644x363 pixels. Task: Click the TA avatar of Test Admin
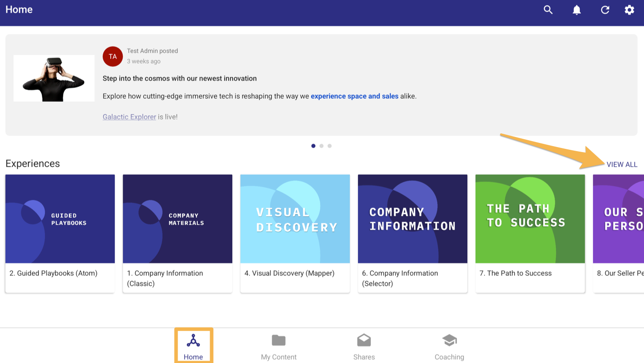(x=113, y=57)
